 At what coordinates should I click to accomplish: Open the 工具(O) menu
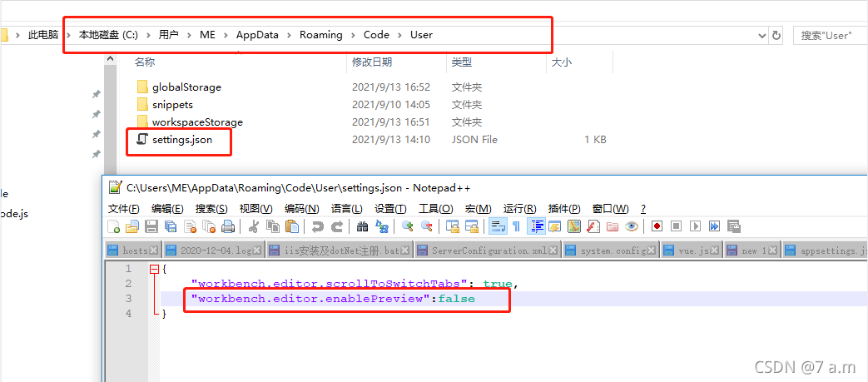click(x=435, y=209)
